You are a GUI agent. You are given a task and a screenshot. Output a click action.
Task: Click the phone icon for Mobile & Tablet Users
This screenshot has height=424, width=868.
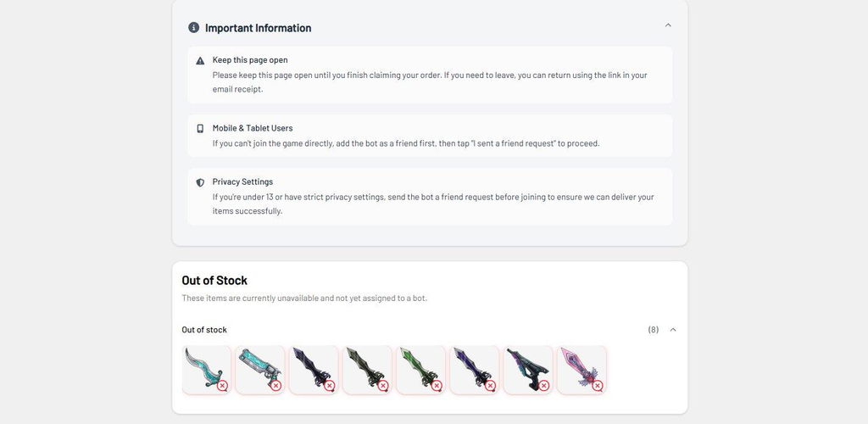[x=200, y=128]
